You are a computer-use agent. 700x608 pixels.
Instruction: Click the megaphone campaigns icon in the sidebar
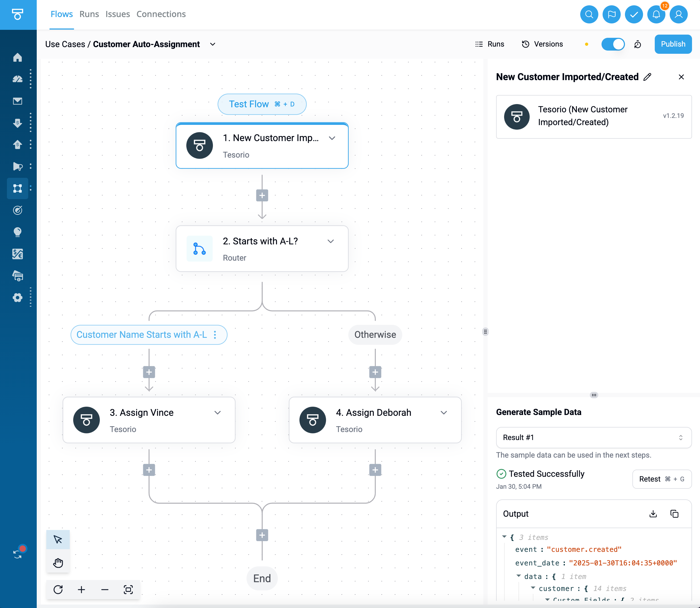click(x=18, y=167)
